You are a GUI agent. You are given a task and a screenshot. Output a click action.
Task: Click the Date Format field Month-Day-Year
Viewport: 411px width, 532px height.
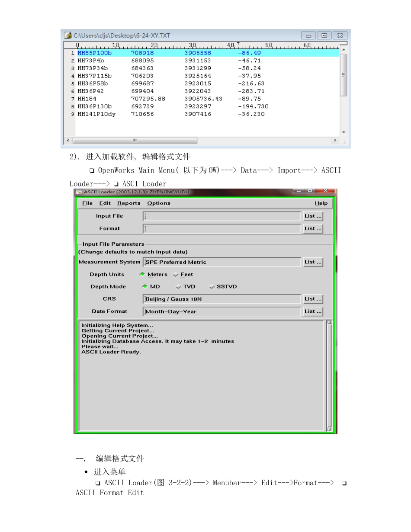[222, 311]
